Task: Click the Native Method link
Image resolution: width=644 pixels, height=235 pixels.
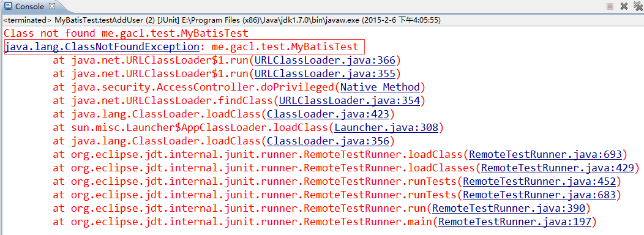Action: click(x=380, y=87)
